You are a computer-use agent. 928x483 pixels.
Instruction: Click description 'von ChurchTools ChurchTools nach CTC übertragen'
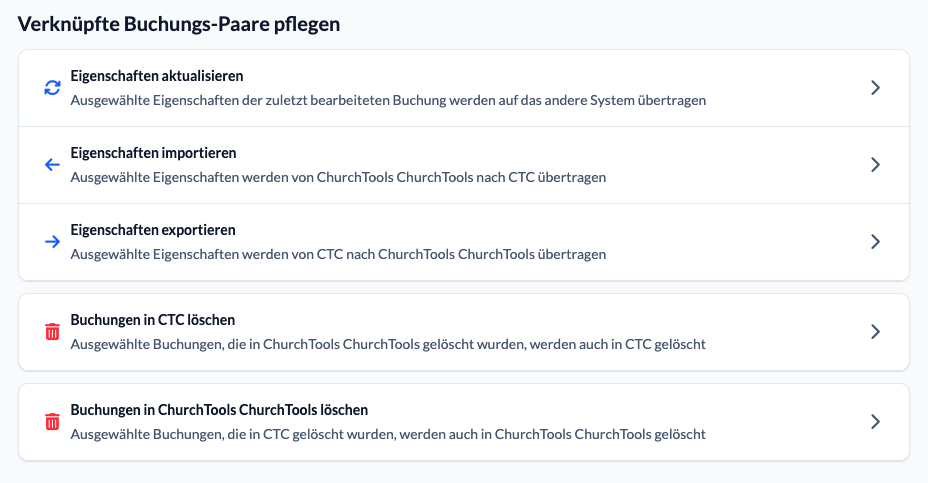click(x=338, y=177)
